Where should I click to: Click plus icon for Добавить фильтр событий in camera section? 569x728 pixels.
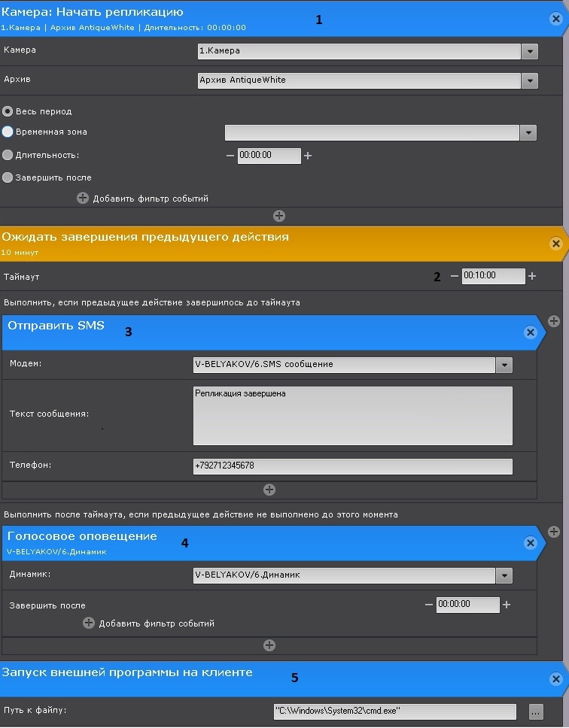83,199
